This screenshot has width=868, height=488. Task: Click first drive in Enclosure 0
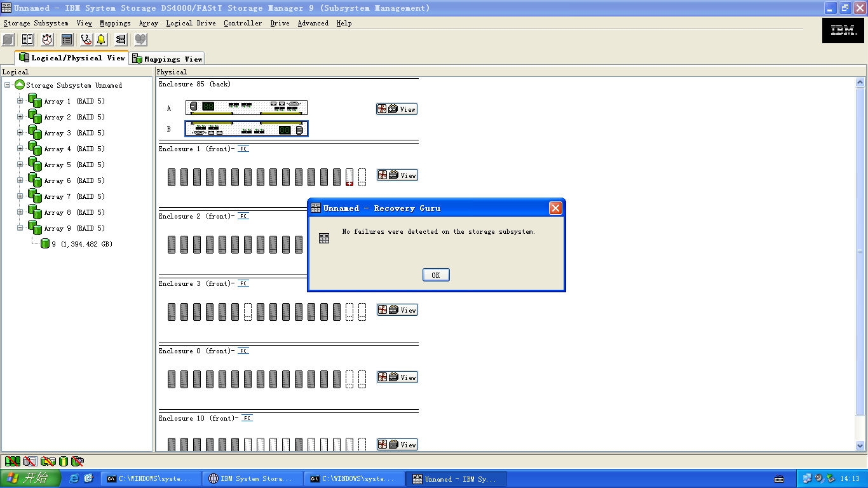tap(172, 379)
